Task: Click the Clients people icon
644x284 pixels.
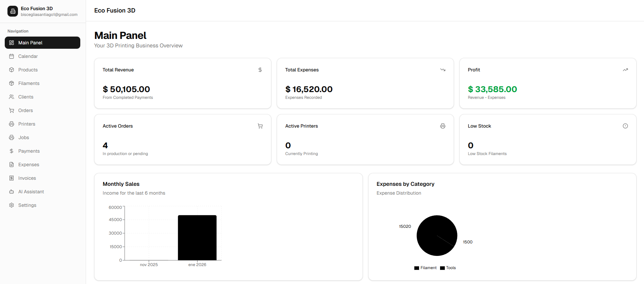Action: click(x=12, y=97)
